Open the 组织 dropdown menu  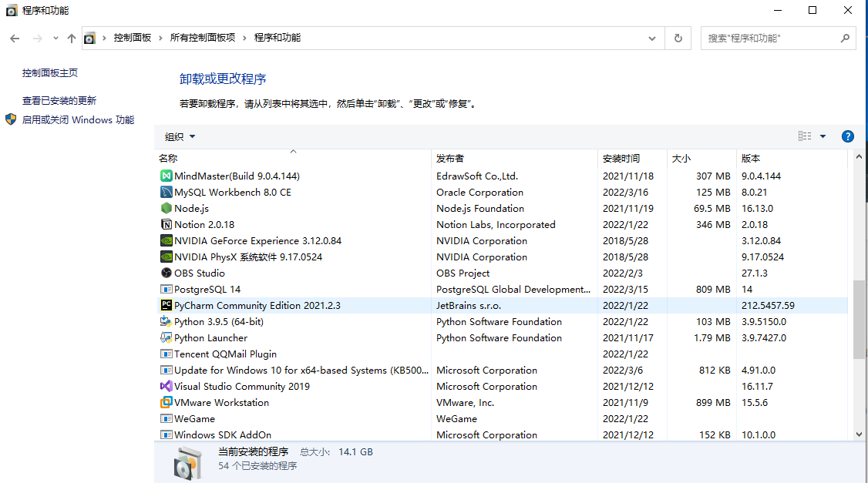pos(180,136)
